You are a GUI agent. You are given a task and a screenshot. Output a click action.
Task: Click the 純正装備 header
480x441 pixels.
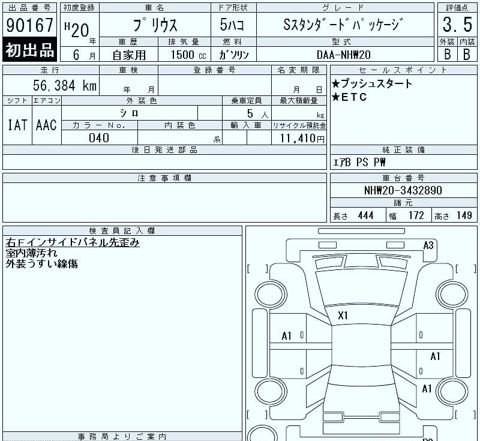403,150
